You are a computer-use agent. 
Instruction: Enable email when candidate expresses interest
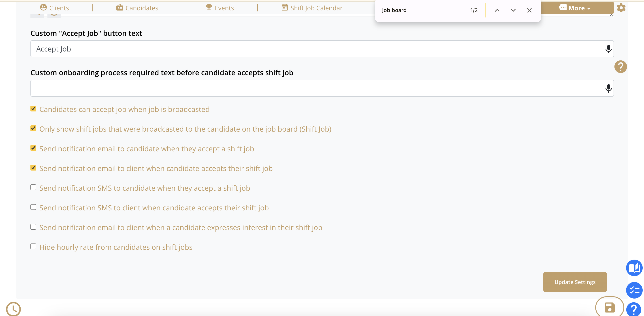pyautogui.click(x=33, y=227)
